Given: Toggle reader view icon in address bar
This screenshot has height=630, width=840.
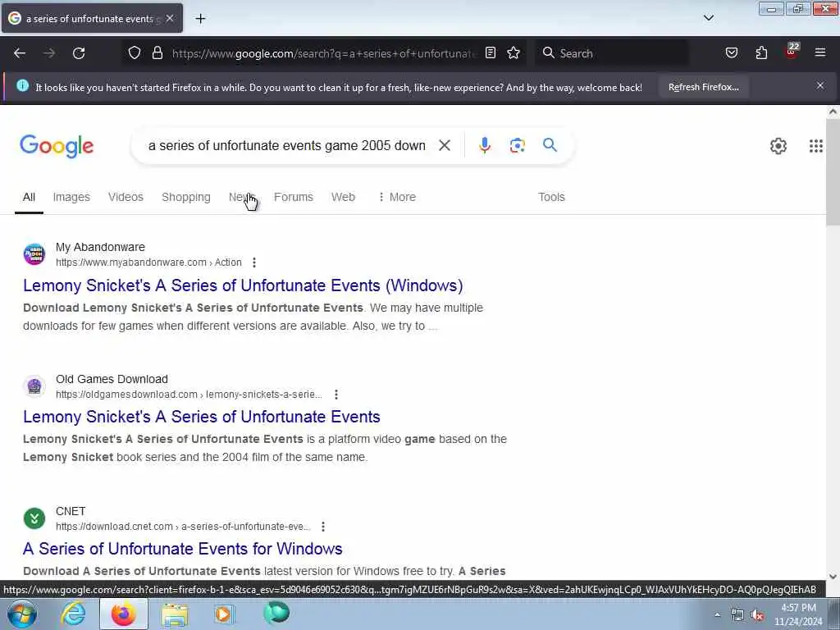Looking at the screenshot, I should 491,52.
